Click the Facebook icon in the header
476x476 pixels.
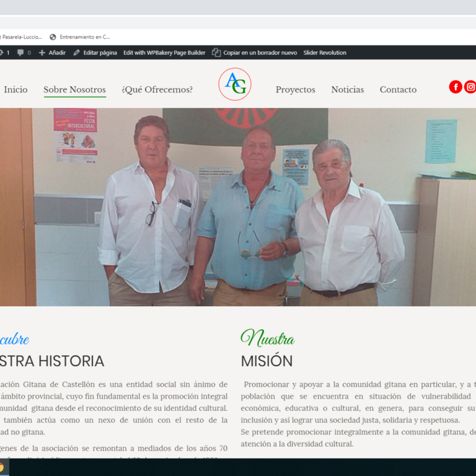[456, 87]
